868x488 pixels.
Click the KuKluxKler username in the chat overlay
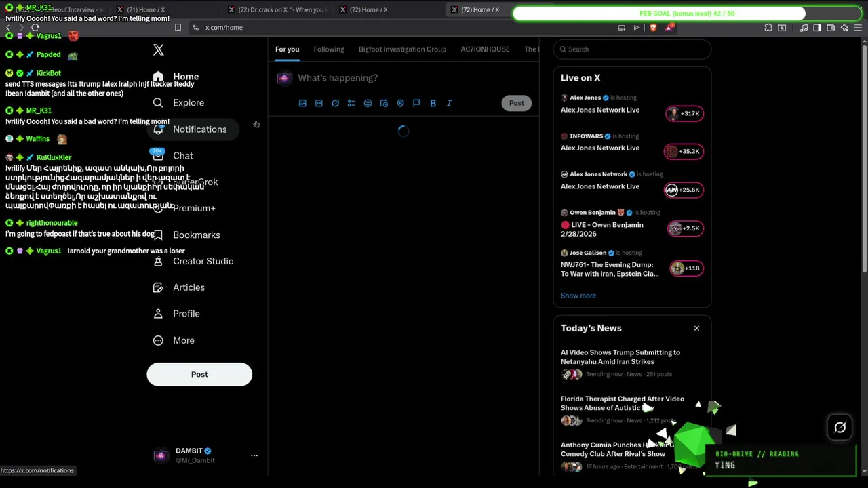pos(54,157)
